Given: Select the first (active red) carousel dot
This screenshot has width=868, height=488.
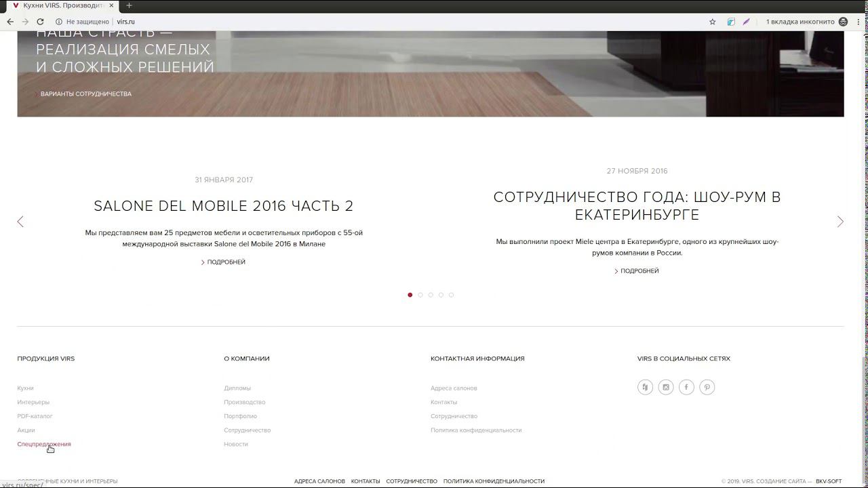Looking at the screenshot, I should click(x=410, y=295).
